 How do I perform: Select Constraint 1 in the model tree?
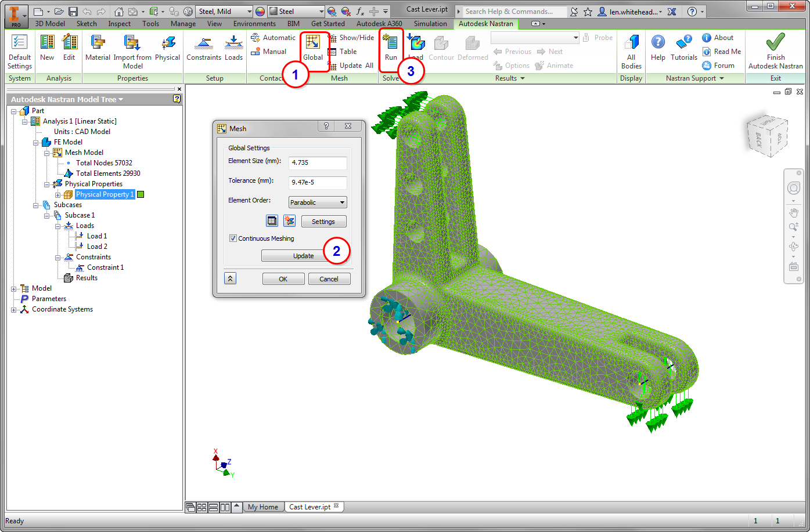[x=105, y=267]
